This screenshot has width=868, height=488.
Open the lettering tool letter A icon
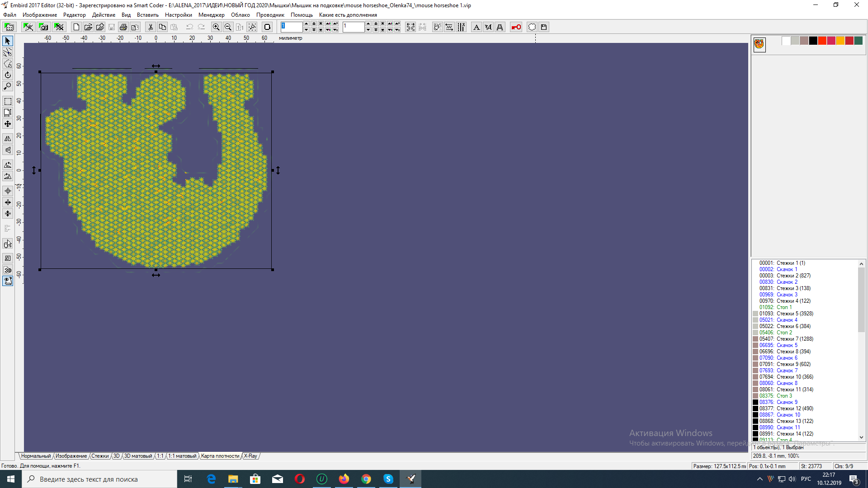click(476, 27)
